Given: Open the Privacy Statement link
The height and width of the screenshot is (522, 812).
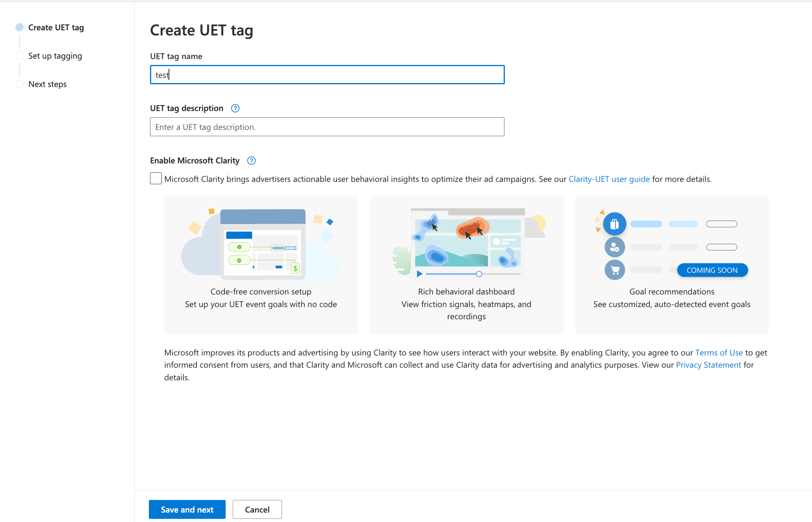Looking at the screenshot, I should [x=708, y=365].
